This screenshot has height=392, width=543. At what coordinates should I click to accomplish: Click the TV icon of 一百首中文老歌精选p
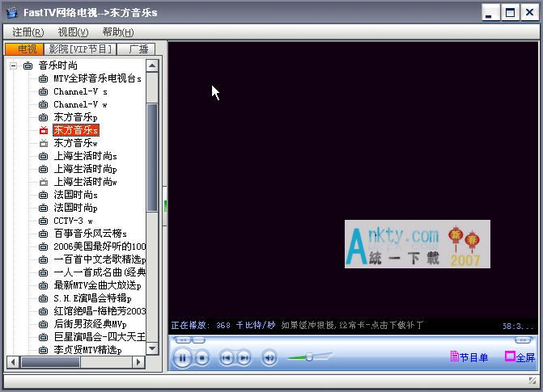(43, 259)
